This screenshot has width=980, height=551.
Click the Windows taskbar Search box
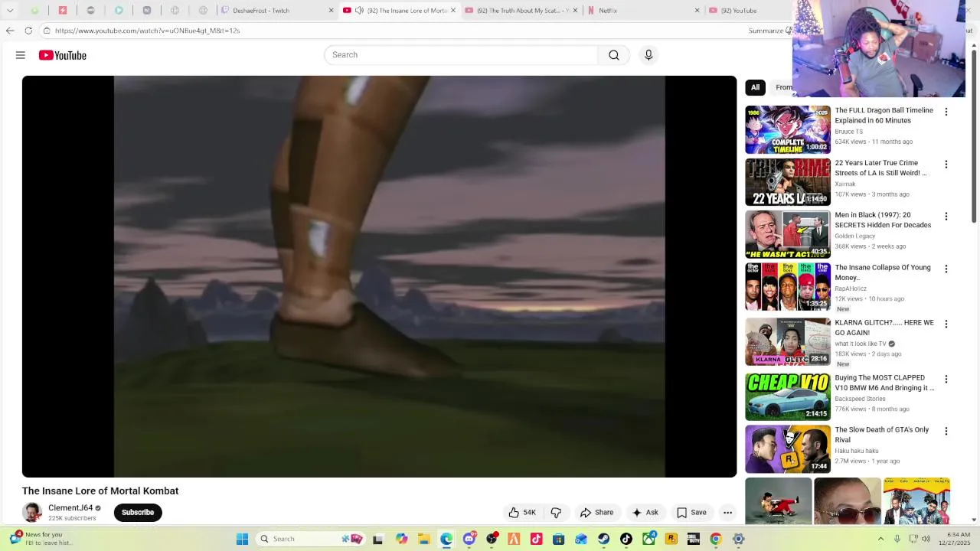(311, 539)
